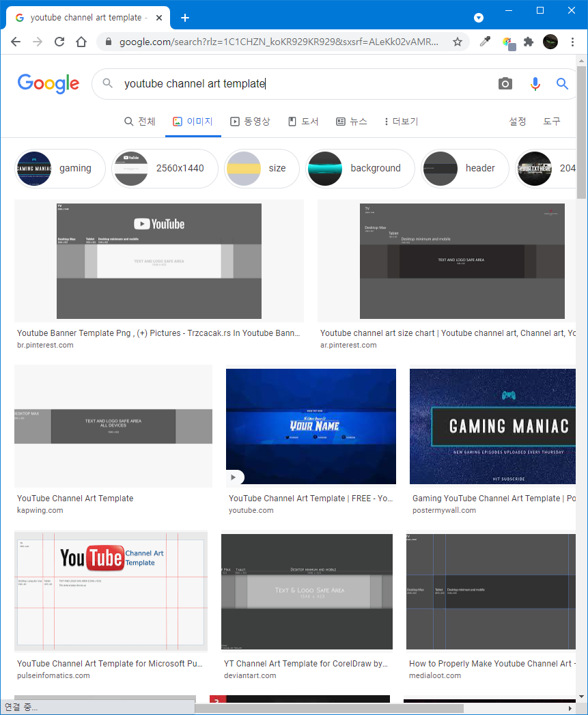The image size is (588, 715).
Task: Open the Extensions puzzle-piece menu
Action: [528, 42]
